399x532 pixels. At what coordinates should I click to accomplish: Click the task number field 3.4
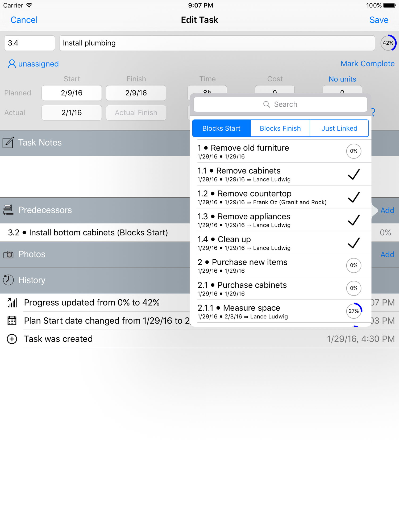tap(30, 43)
